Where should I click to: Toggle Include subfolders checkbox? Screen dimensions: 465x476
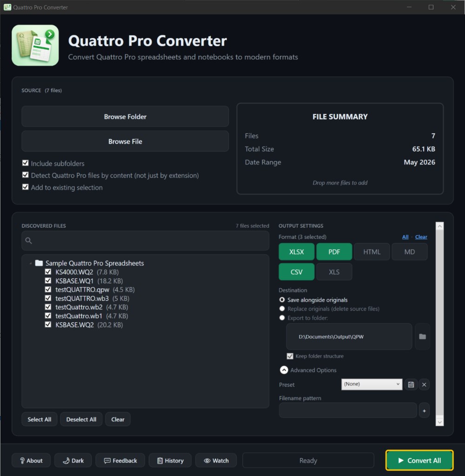26,163
